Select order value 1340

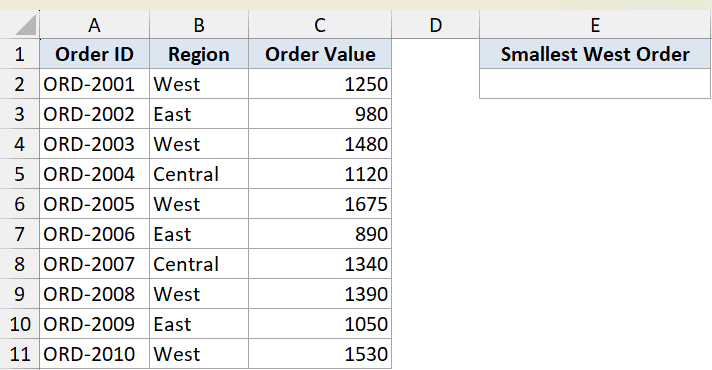[320, 264]
